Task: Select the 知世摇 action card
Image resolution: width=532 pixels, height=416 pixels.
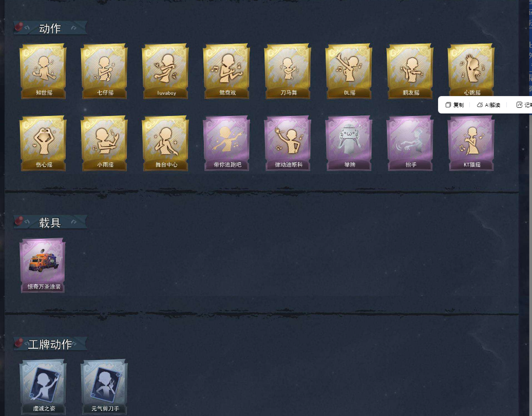Action: [x=43, y=71]
